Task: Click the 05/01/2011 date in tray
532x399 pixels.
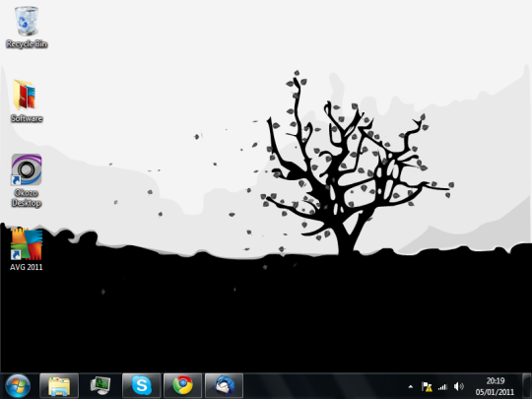Action: 495,392
